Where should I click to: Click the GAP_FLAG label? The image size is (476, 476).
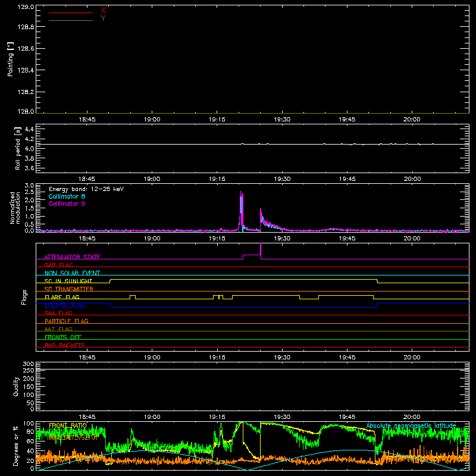pos(58,265)
